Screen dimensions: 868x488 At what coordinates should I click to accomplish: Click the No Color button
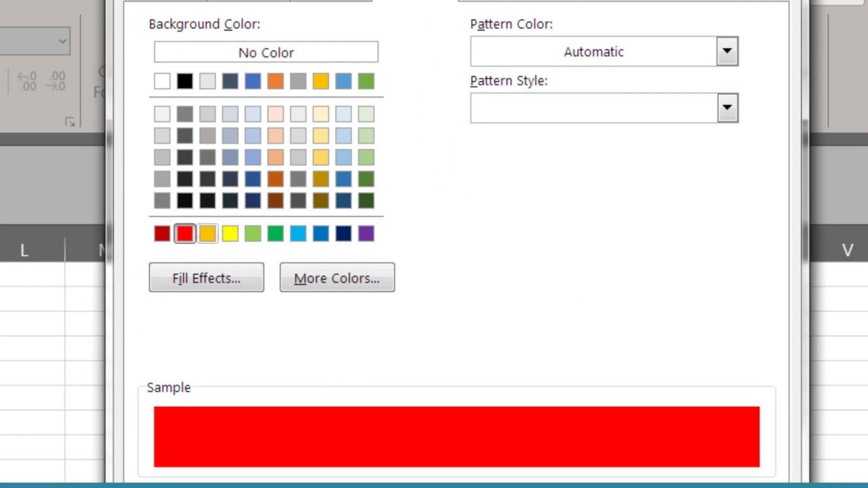tap(266, 52)
